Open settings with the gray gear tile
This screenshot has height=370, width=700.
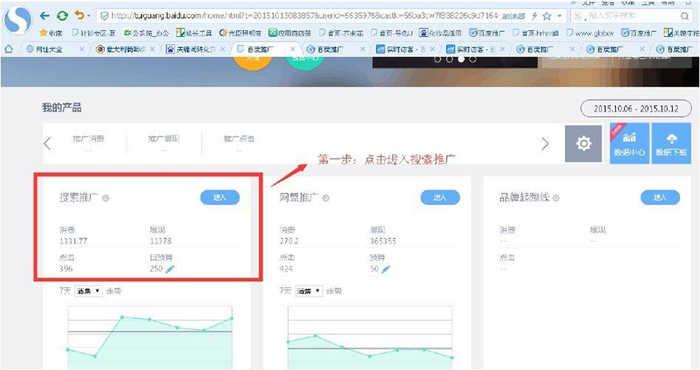tap(583, 144)
